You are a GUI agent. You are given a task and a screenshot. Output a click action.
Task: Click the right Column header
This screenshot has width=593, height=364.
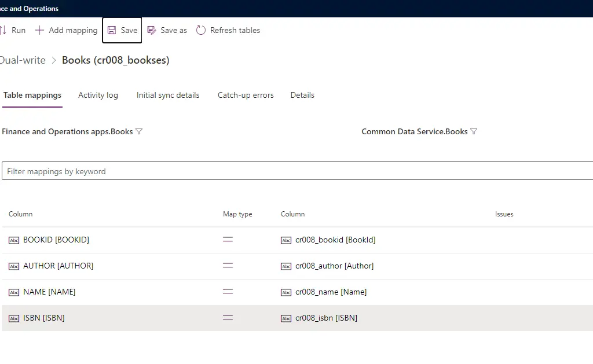pos(292,214)
